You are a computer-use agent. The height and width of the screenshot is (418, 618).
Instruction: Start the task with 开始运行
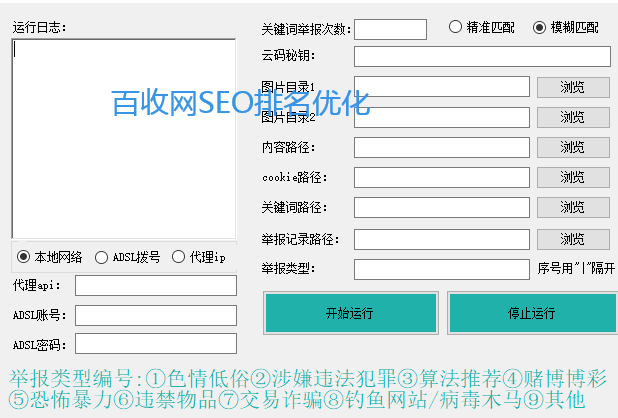click(351, 313)
